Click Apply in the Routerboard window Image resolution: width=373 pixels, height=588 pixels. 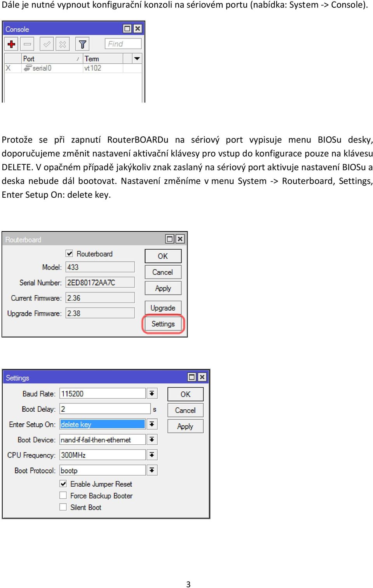tap(163, 288)
